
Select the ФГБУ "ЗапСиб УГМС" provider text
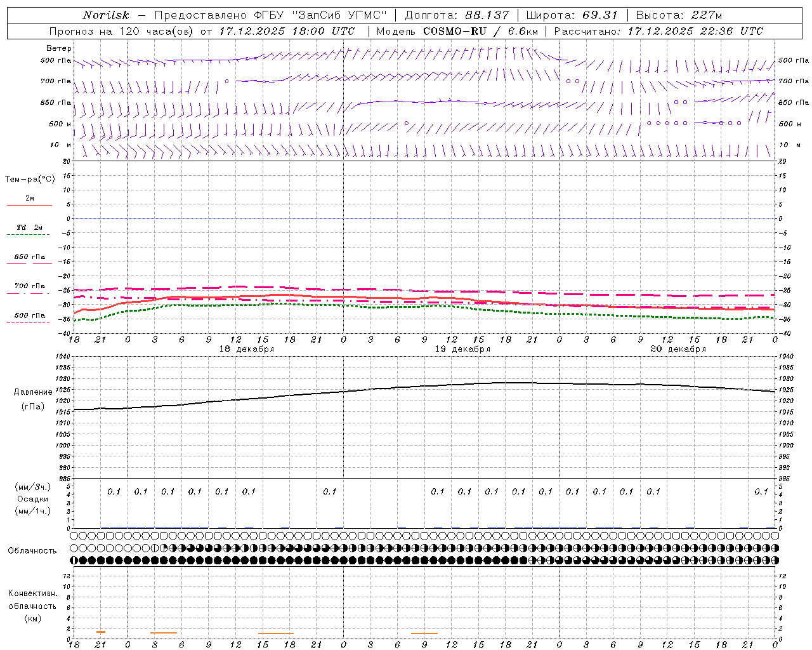320,15
